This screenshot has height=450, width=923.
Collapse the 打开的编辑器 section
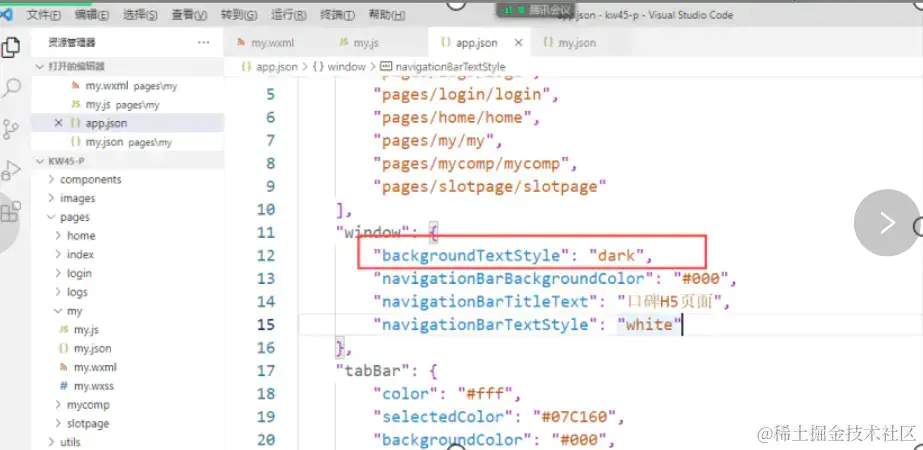click(x=127, y=67)
